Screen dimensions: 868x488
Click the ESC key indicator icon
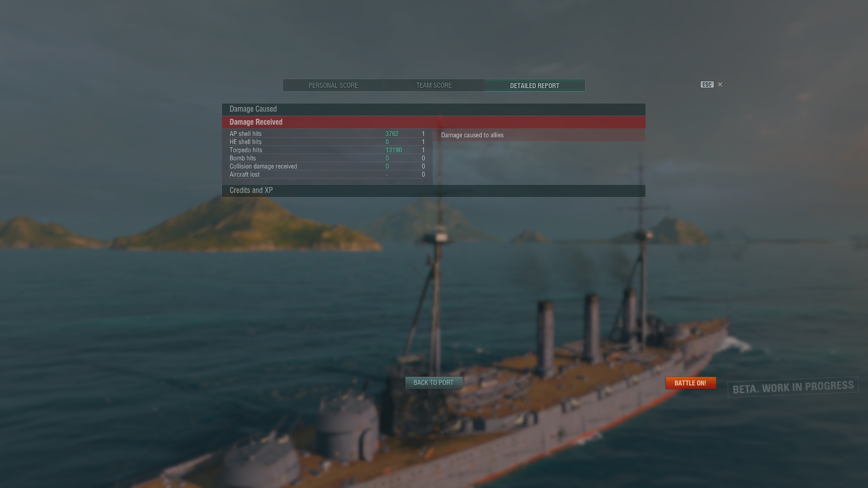click(x=707, y=84)
